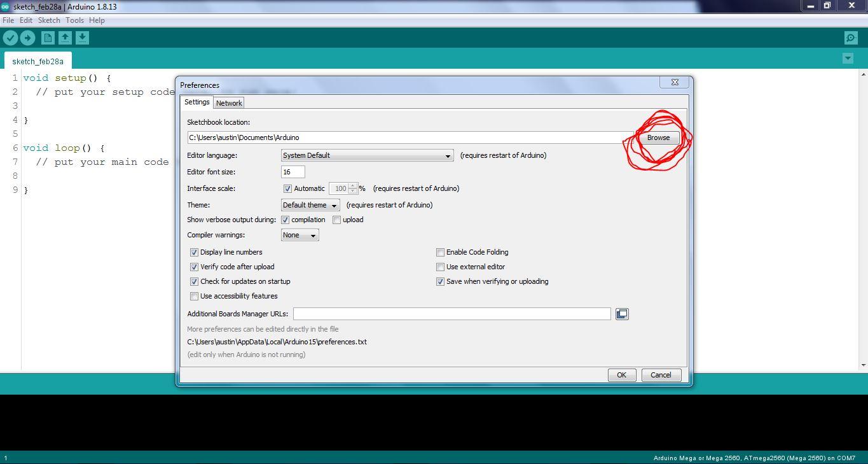868x464 pixels.
Task: Open the Sketch menu
Action: pos(49,20)
